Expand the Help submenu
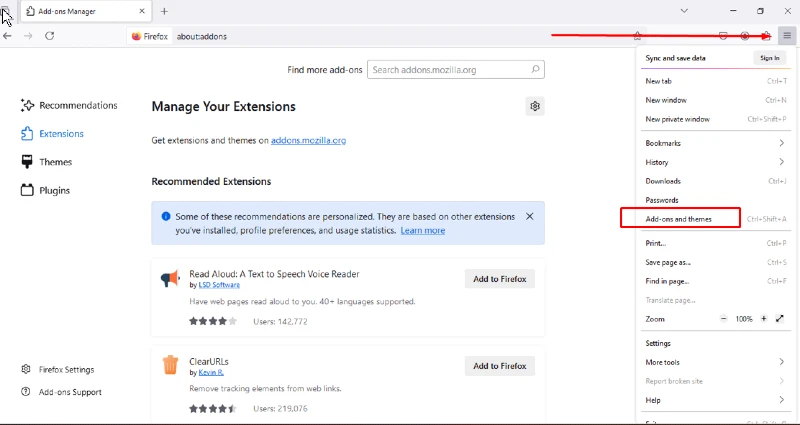 (x=714, y=400)
